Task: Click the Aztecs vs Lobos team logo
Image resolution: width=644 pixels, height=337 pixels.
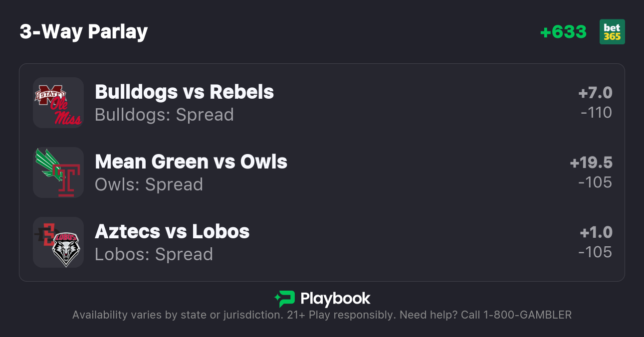Action: coord(58,242)
